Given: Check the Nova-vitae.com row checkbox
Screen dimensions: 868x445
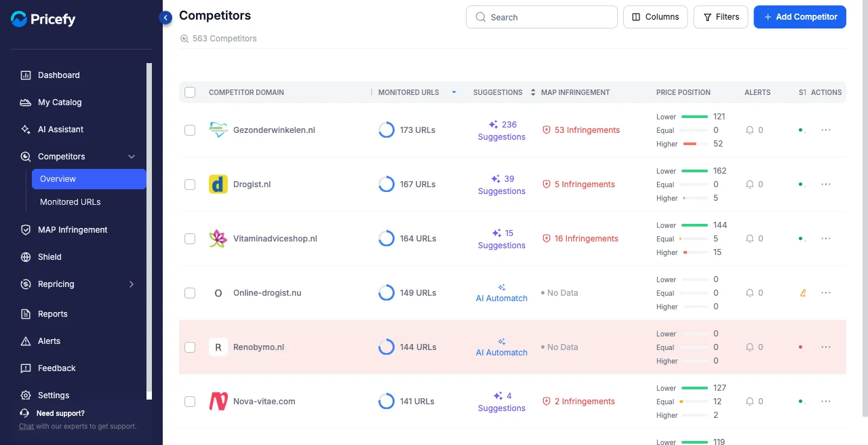Looking at the screenshot, I should (190, 402).
